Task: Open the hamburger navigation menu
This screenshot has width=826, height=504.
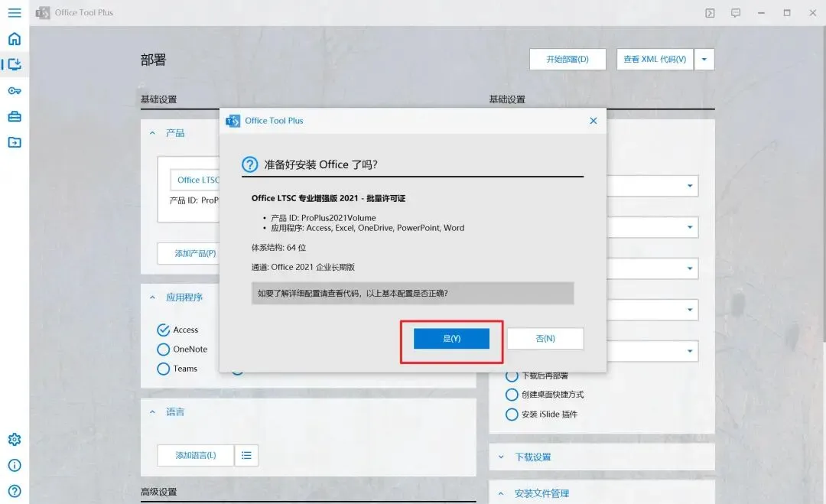Action: 15,13
